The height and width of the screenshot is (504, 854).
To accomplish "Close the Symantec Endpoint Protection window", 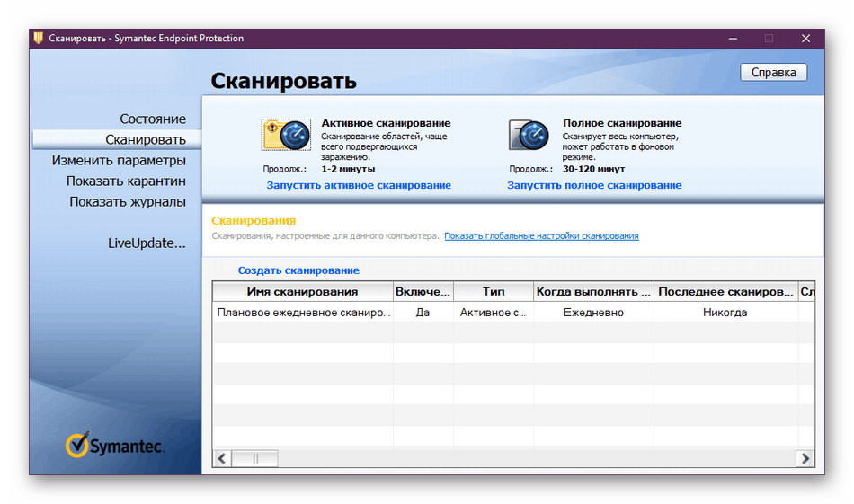I will coord(806,38).
